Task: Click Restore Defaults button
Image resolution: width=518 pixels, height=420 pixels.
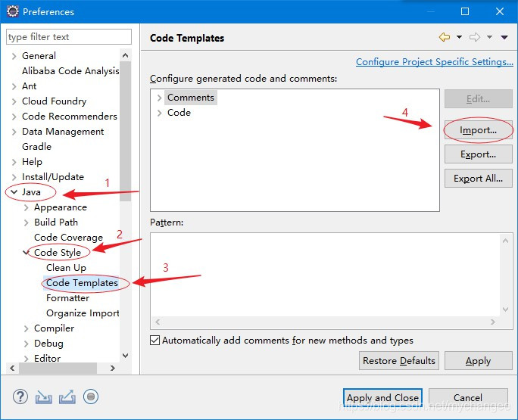Action: [399, 361]
